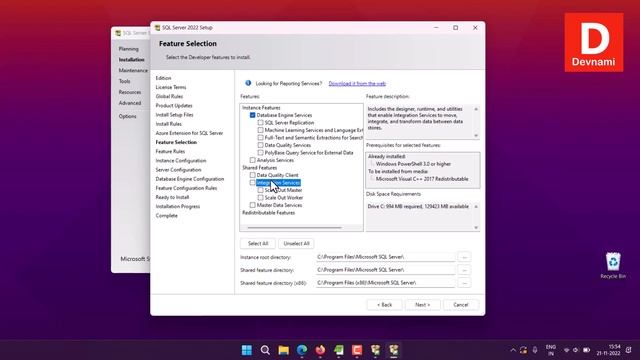Tick Full-Text and Semantic Extractions checkbox

(x=260, y=138)
